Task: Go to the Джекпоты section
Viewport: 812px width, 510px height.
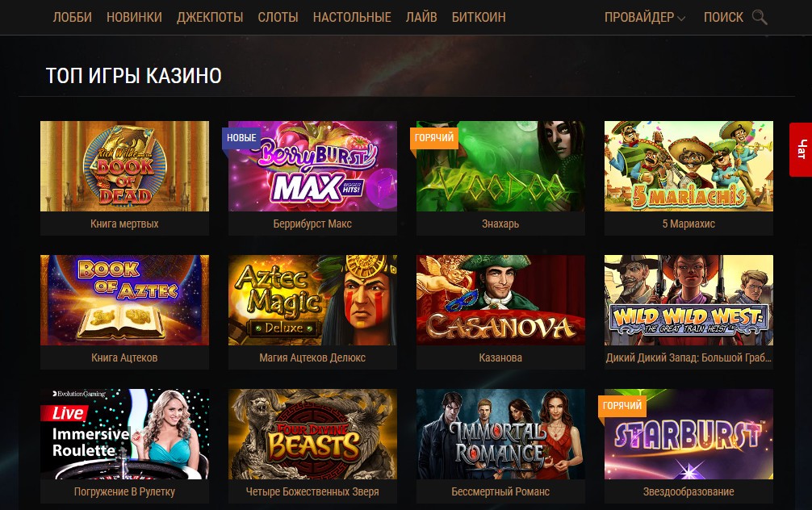Action: 210,17
